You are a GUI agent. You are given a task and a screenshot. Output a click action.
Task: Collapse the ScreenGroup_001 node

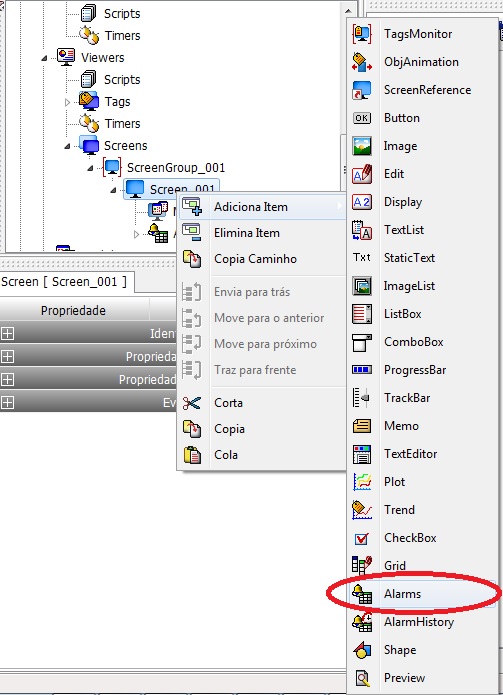(90, 168)
